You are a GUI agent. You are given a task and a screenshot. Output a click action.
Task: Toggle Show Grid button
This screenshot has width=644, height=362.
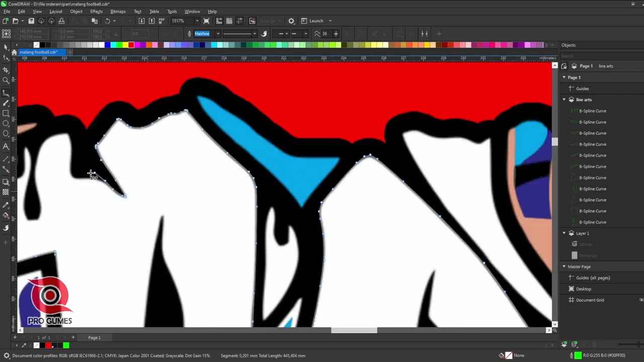(229, 21)
